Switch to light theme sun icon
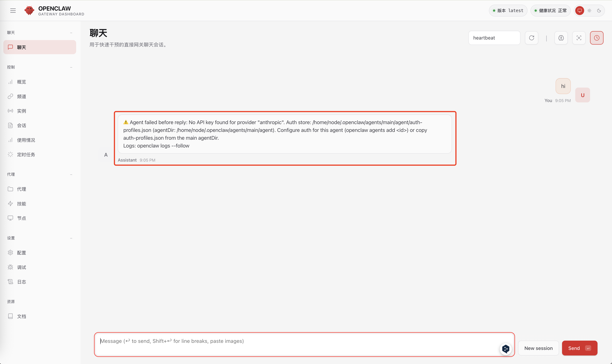 (x=589, y=11)
